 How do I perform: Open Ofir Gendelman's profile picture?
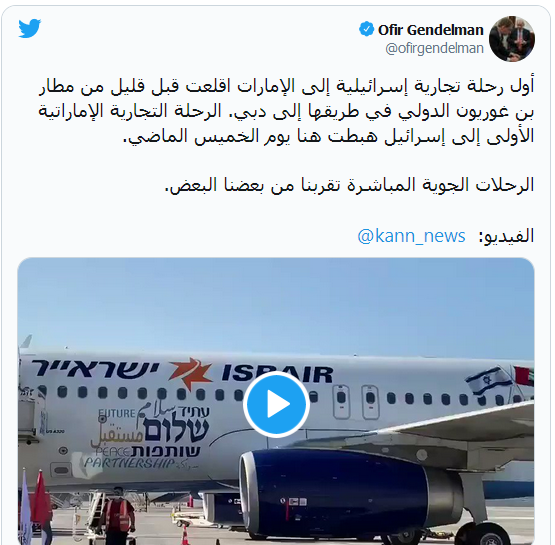[x=512, y=39]
